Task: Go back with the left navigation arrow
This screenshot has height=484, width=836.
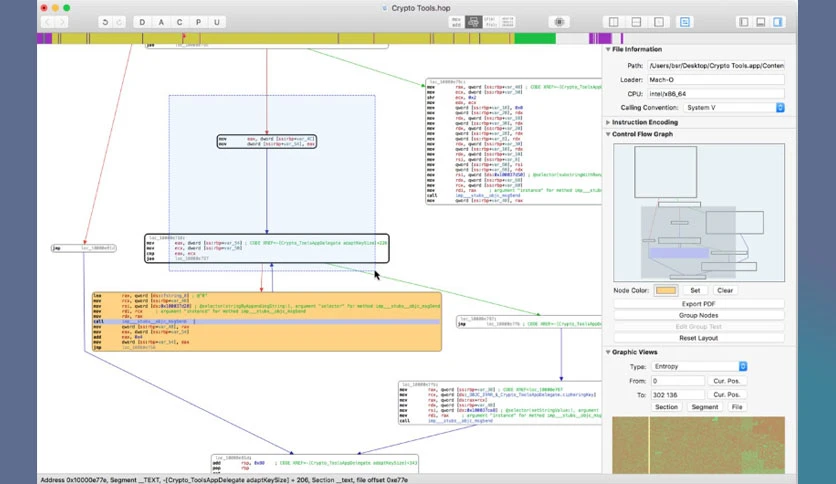Action: click(47, 22)
